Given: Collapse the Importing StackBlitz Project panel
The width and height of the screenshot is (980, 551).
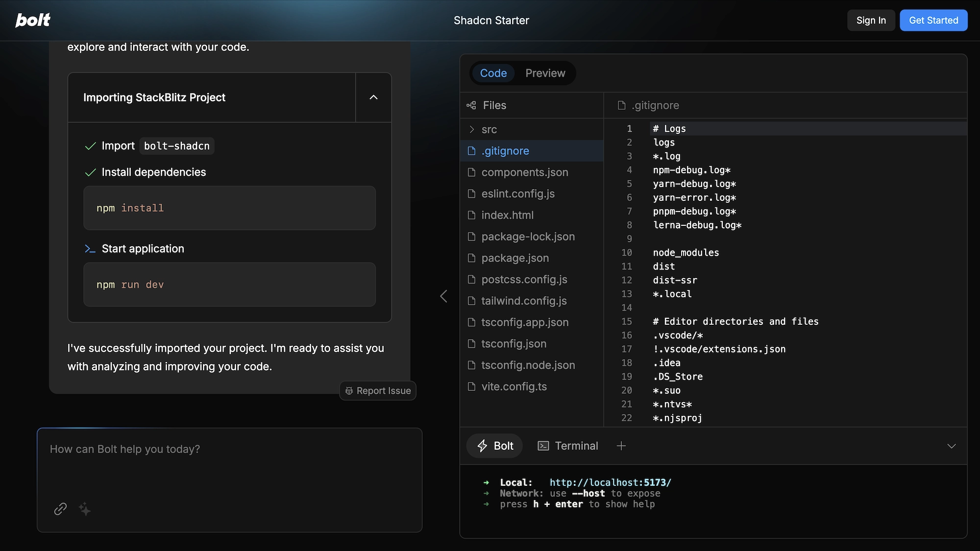Looking at the screenshot, I should [x=373, y=97].
